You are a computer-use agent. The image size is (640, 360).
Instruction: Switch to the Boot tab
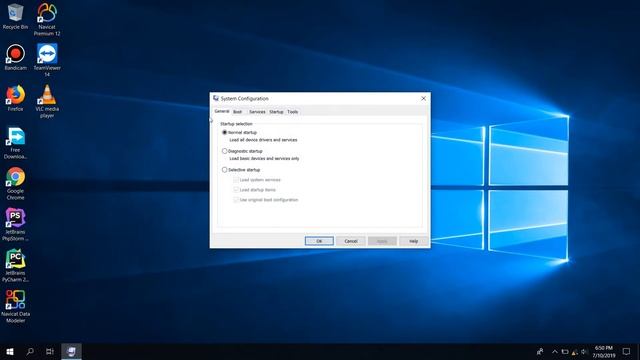(x=237, y=112)
